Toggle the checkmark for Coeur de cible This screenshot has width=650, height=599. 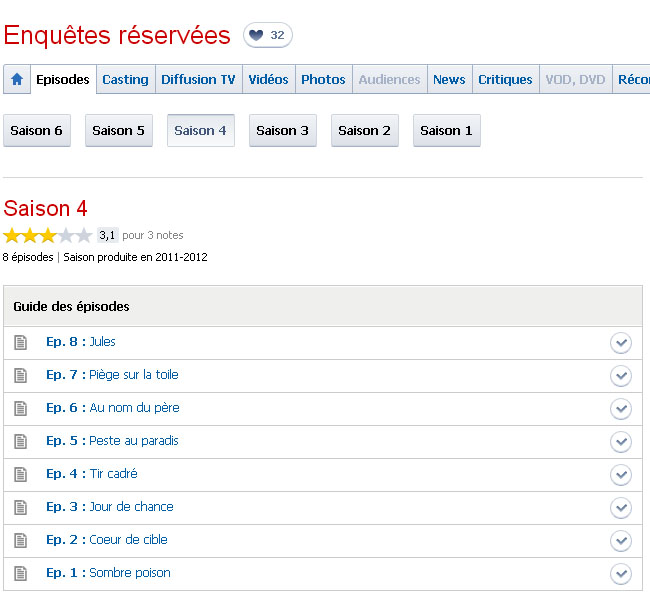pos(621,541)
